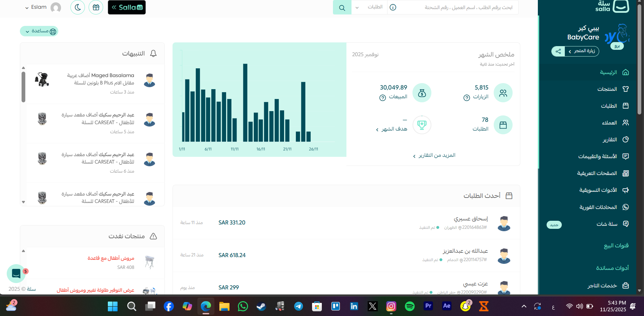Click the search magnifier icon
Image resolution: width=644 pixels, height=316 pixels.
pyautogui.click(x=342, y=7)
